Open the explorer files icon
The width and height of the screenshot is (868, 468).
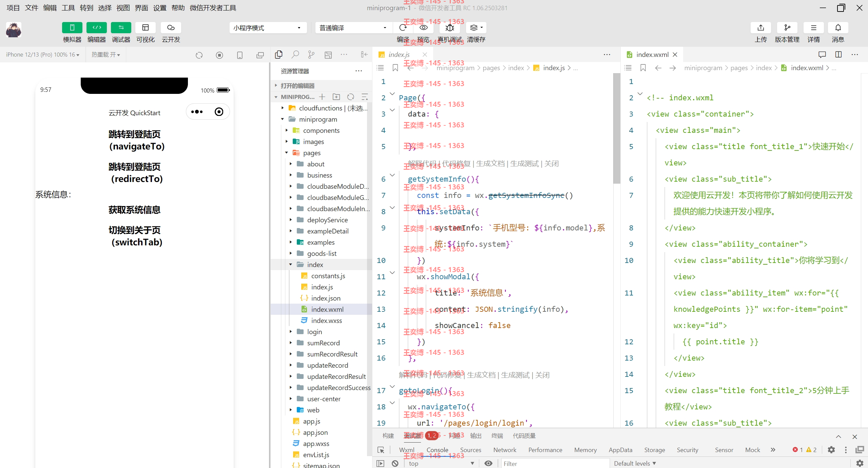tap(279, 54)
